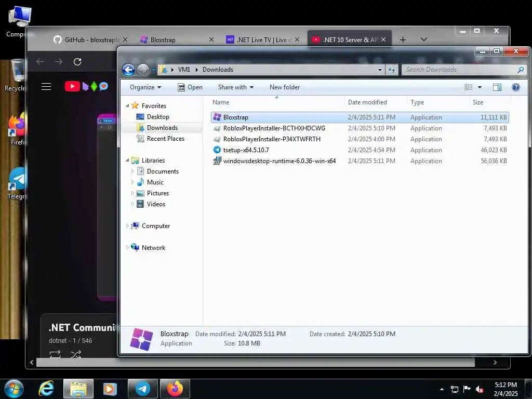Open a new browser tab
Viewport: 532px width, 399px height.
403,39
